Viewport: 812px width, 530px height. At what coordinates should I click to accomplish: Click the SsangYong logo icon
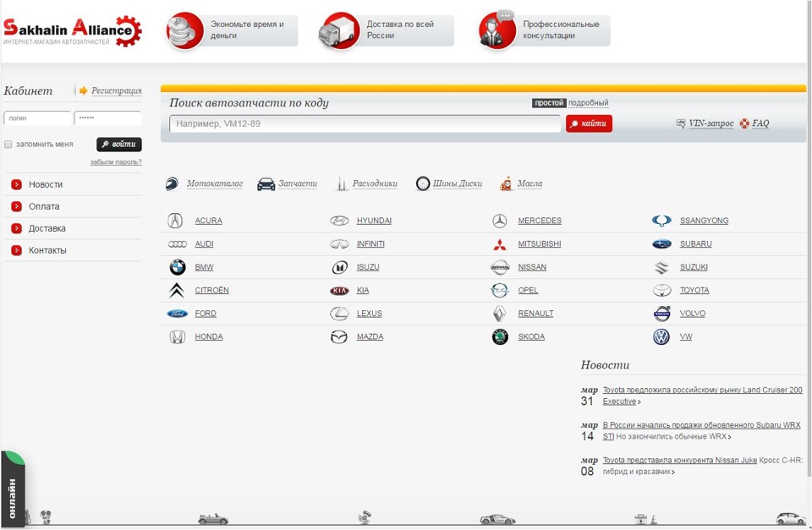tap(661, 221)
